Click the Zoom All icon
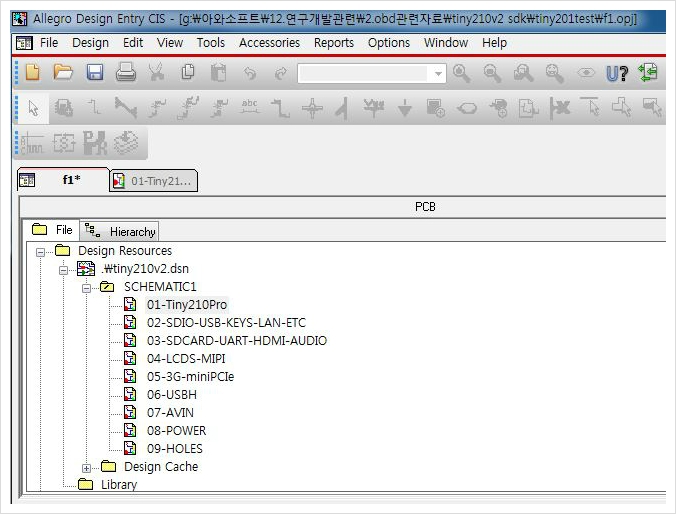676x514 pixels. pyautogui.click(x=554, y=73)
